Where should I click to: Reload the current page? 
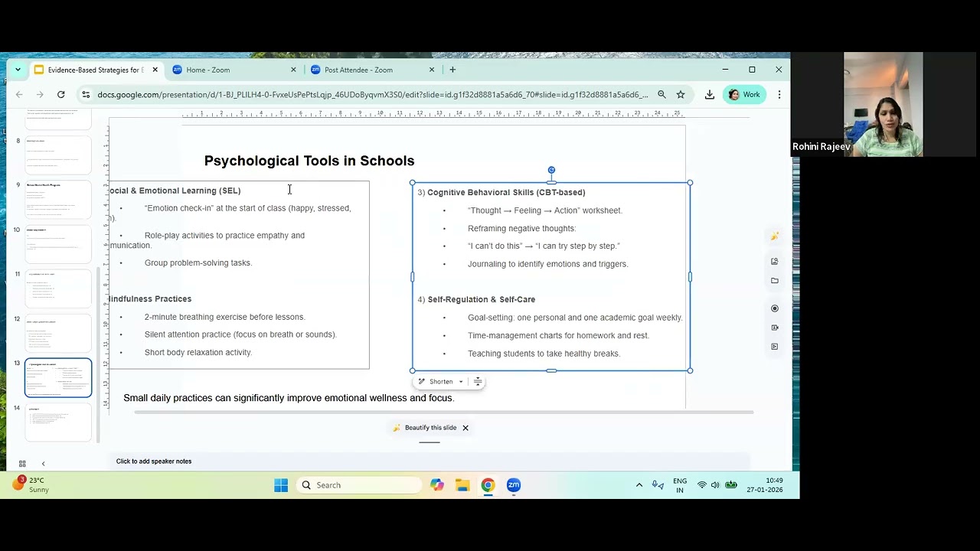(x=60, y=95)
